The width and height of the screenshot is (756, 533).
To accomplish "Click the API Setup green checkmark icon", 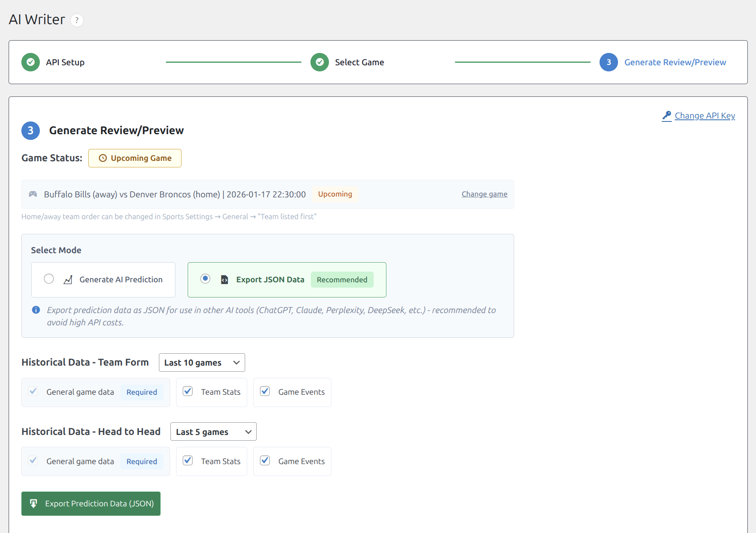I will pos(30,62).
